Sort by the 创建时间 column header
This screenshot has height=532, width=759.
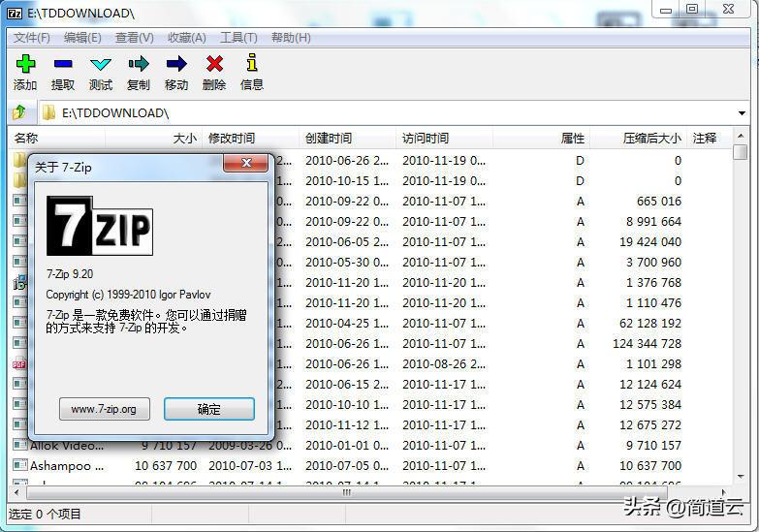click(348, 138)
